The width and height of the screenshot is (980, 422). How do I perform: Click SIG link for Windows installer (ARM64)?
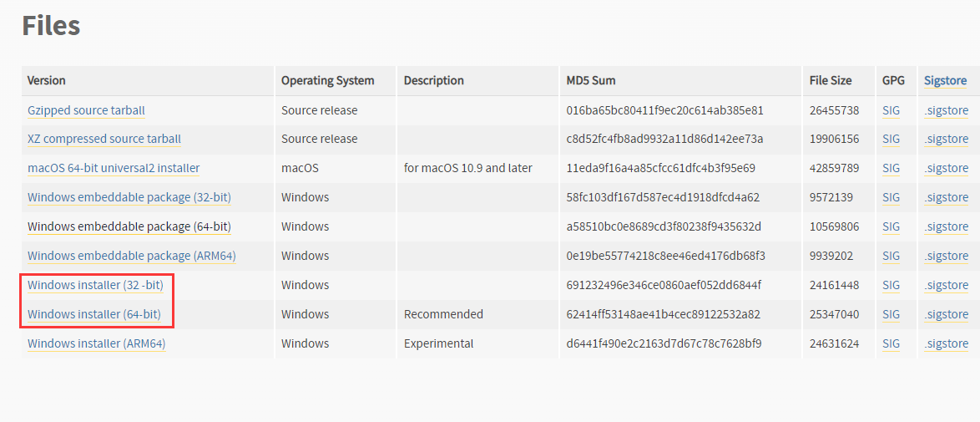tap(892, 343)
